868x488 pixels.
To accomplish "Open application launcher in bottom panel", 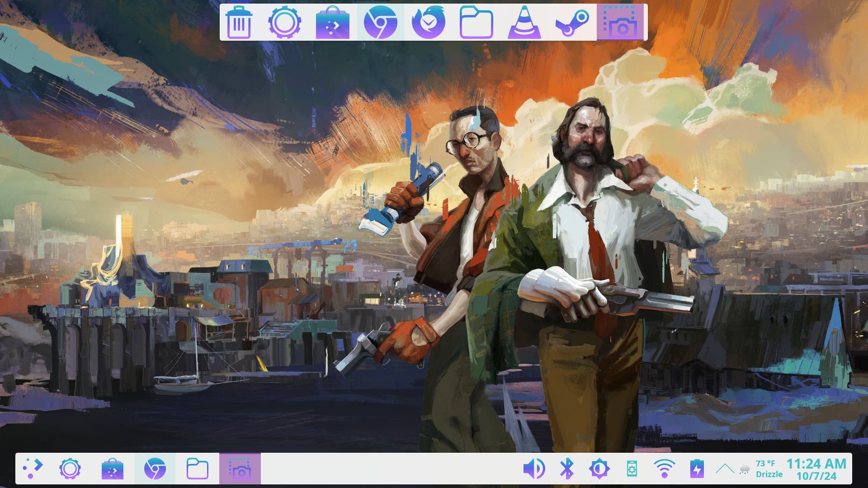I will (33, 469).
